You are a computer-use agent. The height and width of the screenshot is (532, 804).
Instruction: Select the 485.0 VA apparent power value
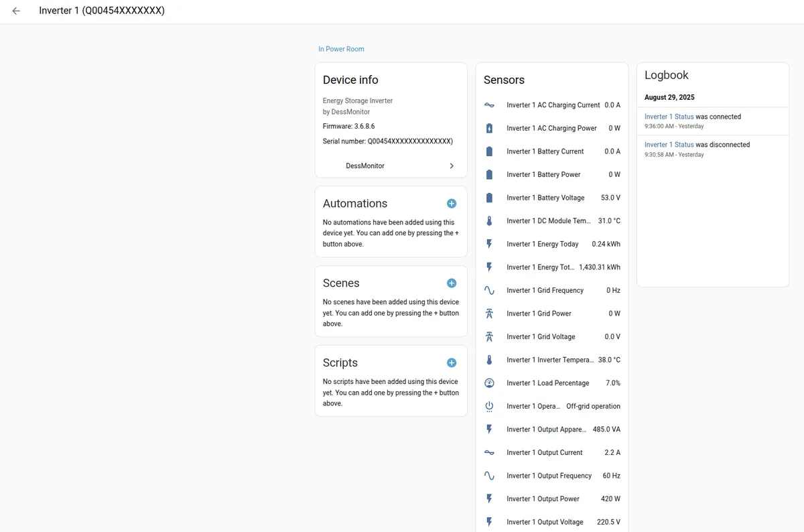pos(606,429)
